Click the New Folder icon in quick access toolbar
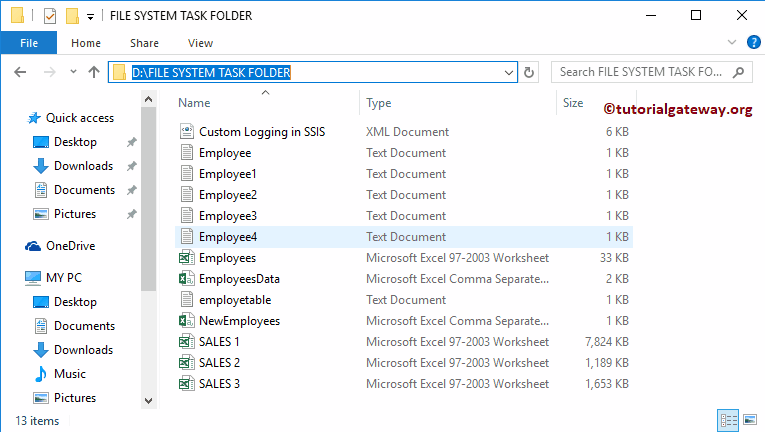This screenshot has height=432, width=765. click(x=72, y=16)
